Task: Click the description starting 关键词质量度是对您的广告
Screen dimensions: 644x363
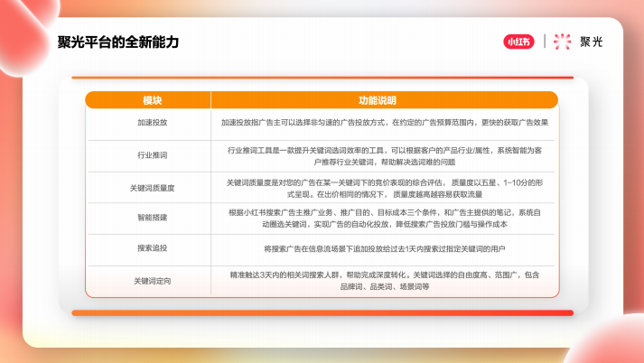Action: (x=385, y=189)
